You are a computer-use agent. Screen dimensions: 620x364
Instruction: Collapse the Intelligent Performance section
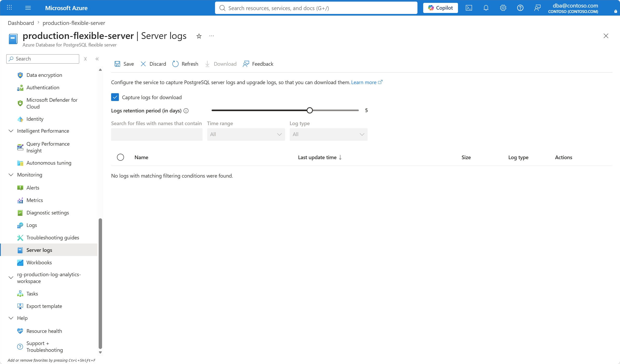coord(11,131)
